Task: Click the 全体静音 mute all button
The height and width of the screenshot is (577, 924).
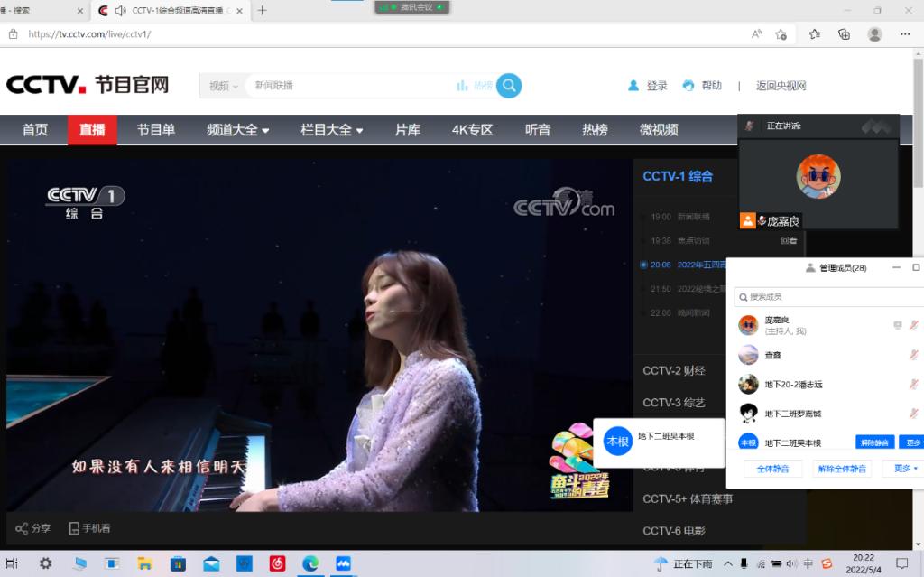Action: (772, 469)
